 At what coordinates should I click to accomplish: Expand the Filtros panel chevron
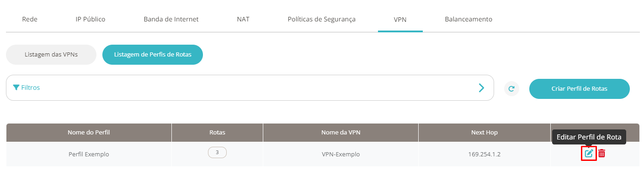tap(481, 88)
